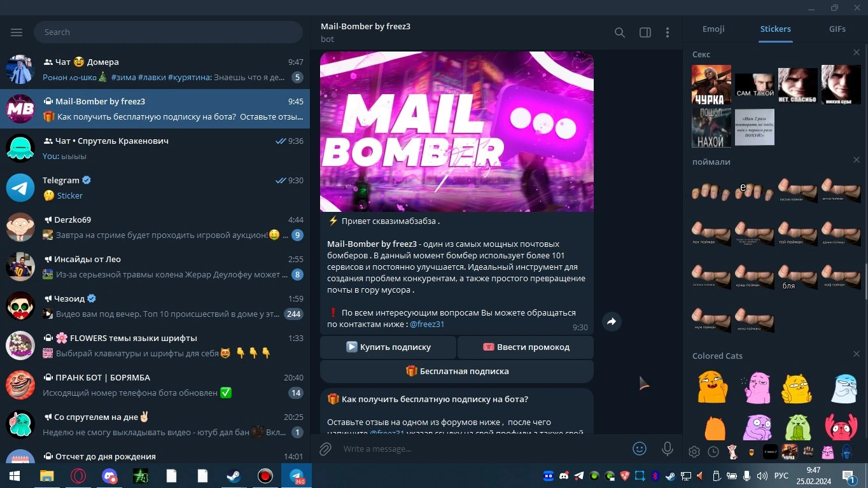Open the Чезоид channel
868x488 pixels.
(x=155, y=306)
